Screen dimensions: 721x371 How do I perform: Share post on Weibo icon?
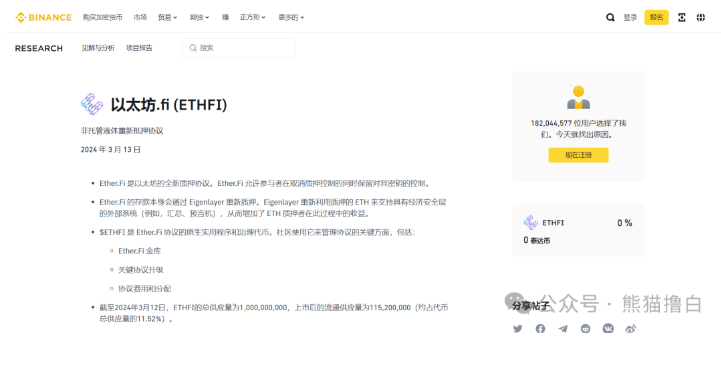point(631,329)
